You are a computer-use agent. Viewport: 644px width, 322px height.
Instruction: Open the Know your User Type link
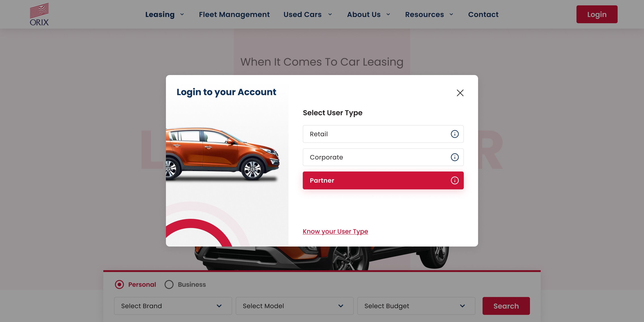(335, 231)
